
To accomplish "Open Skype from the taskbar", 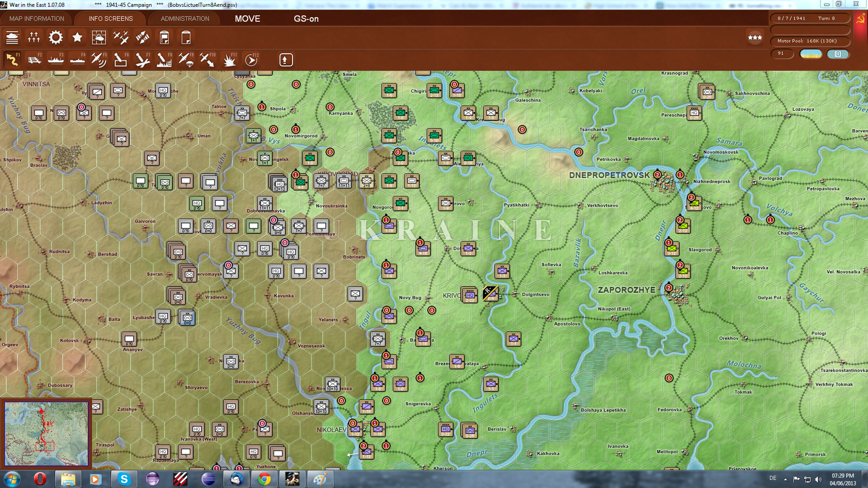I will point(124,479).
